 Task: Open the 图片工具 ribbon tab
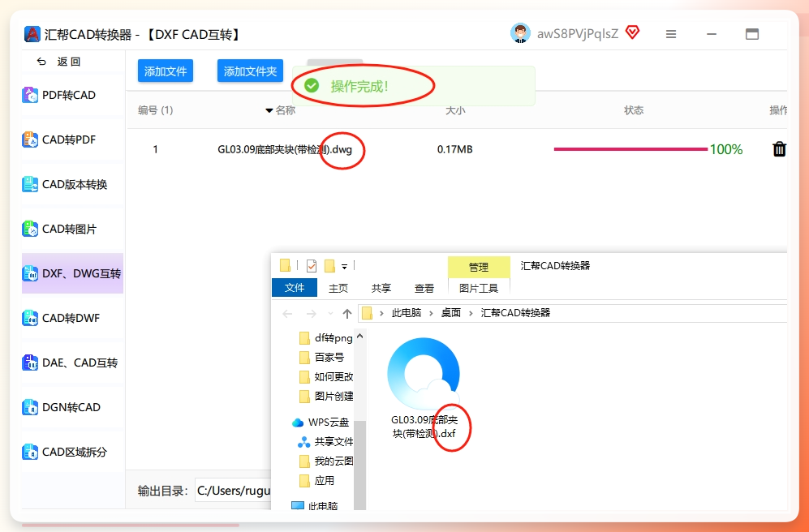click(479, 288)
